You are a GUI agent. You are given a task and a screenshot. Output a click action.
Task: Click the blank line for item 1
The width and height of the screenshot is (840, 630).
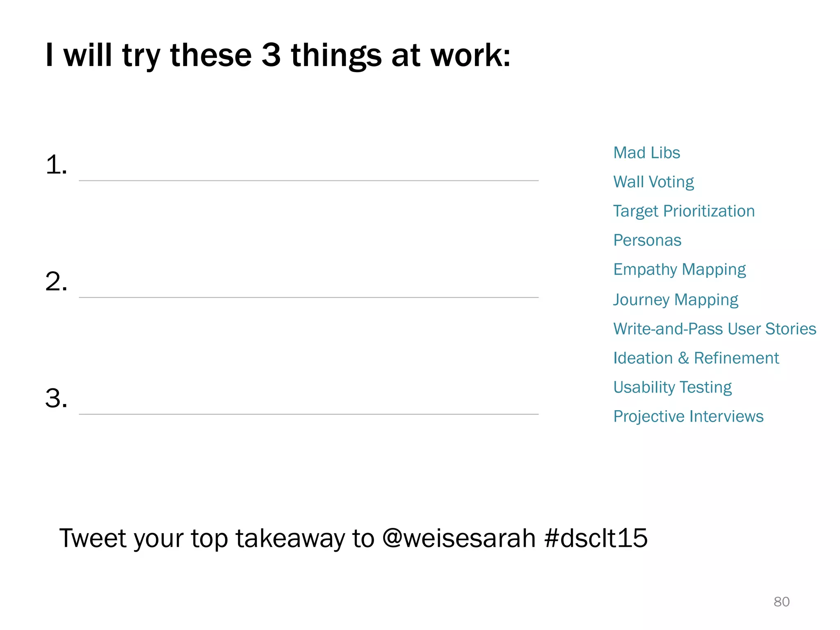pyautogui.click(x=308, y=180)
